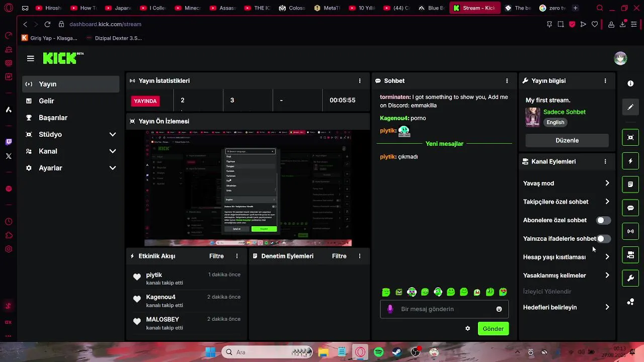Viewport: 644px width, 362px height.
Task: Click the Windows Start button
Action: pos(210,352)
